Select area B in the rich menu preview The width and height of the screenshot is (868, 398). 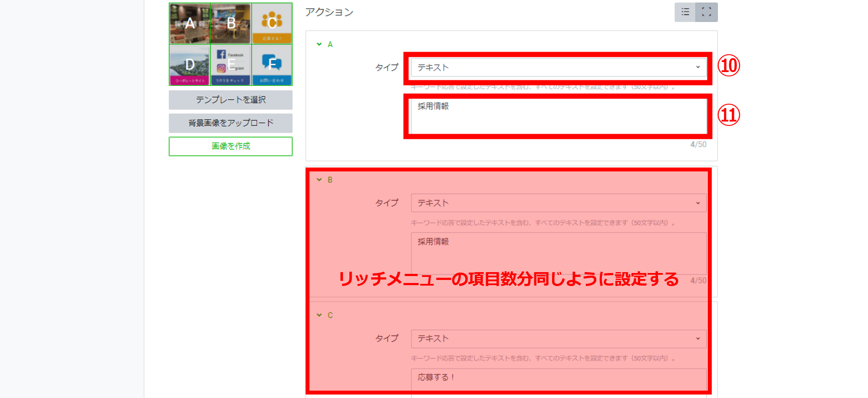click(231, 23)
